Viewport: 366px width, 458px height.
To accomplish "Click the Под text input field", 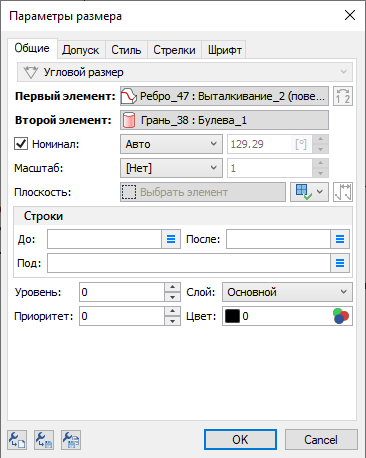I will 189,263.
